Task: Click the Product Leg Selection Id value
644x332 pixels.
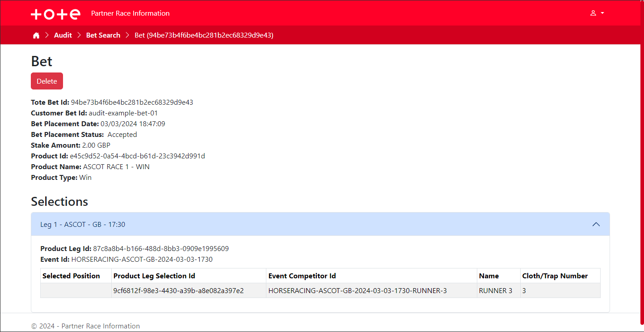Action: [178, 290]
